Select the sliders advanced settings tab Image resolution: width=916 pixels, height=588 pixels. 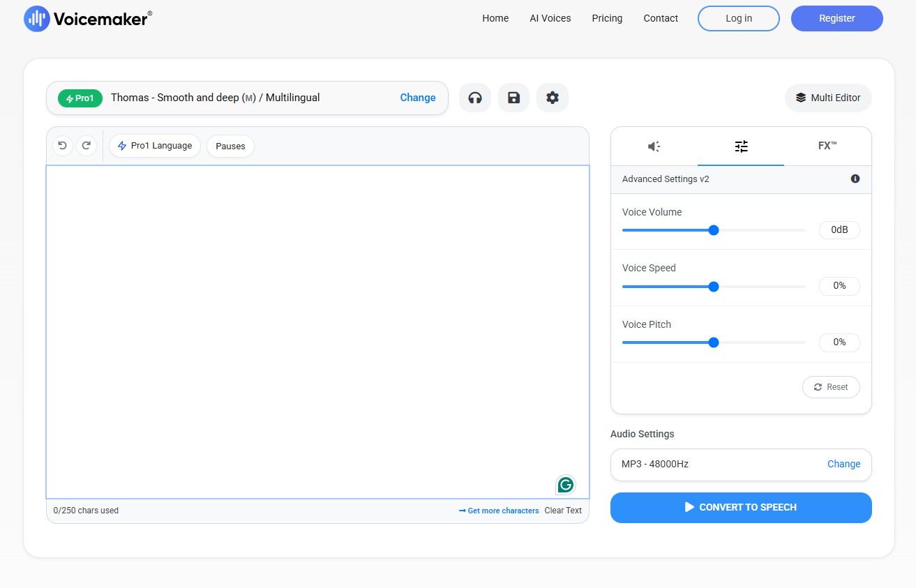pos(741,146)
